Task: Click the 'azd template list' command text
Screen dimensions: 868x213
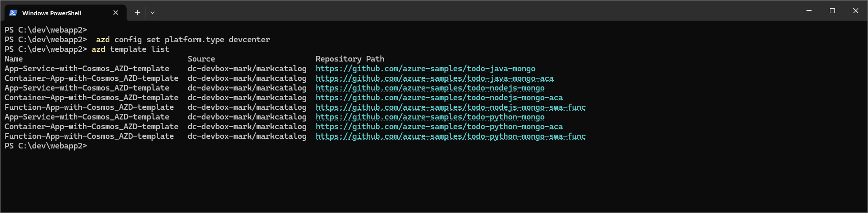Action: [x=130, y=49]
